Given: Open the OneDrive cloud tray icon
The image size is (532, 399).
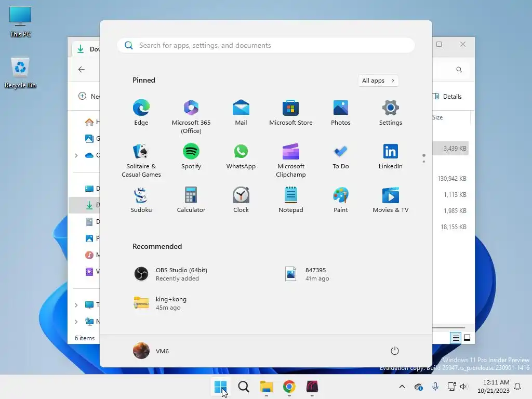Looking at the screenshot, I should click(419, 387).
